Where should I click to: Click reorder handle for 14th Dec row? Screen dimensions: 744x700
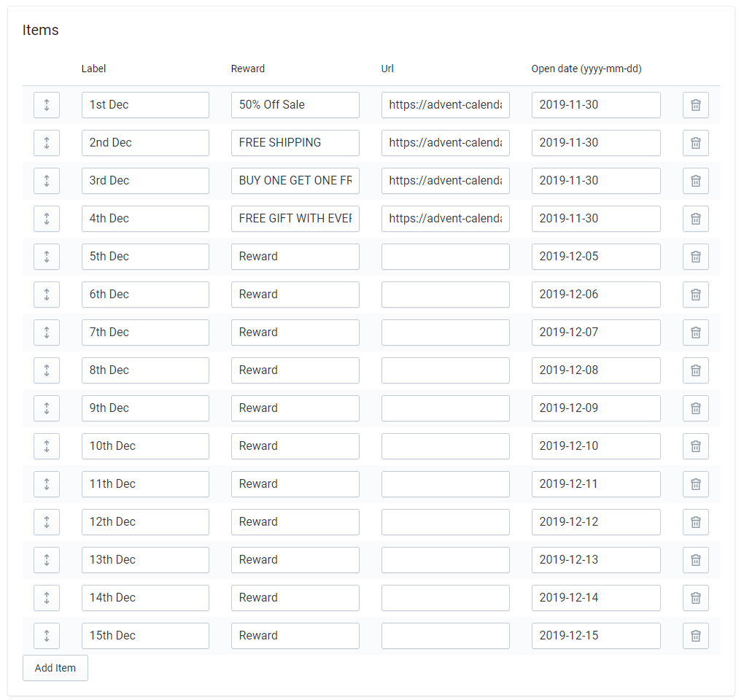[x=47, y=598]
